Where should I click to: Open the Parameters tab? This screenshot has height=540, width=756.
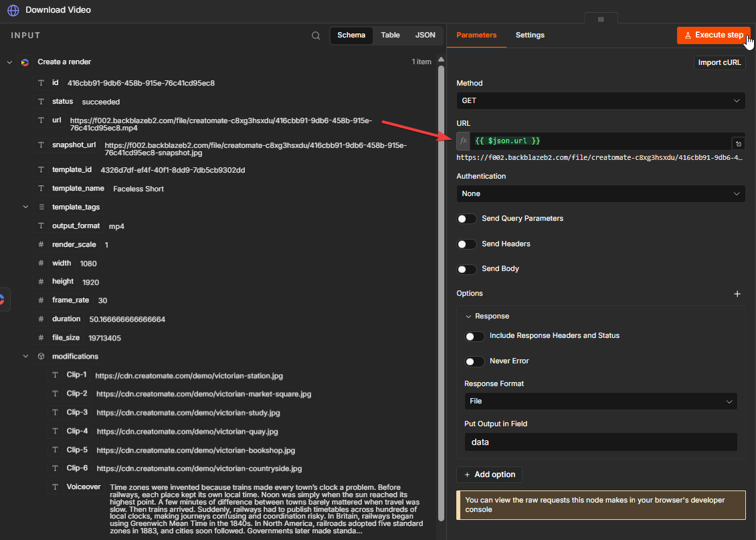click(x=476, y=35)
